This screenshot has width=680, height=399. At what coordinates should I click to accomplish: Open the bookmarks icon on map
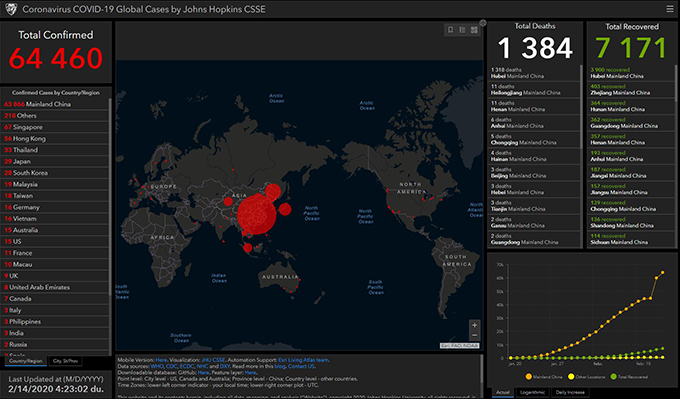[451, 30]
